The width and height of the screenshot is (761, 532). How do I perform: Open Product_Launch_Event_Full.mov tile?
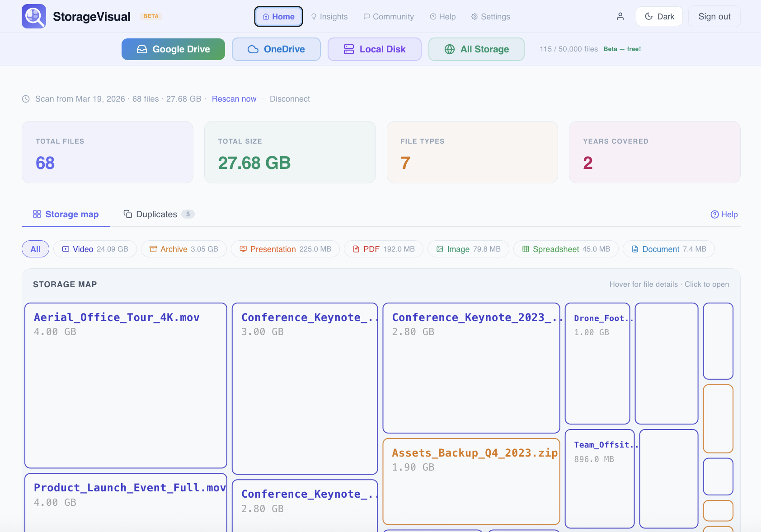[x=126, y=502]
